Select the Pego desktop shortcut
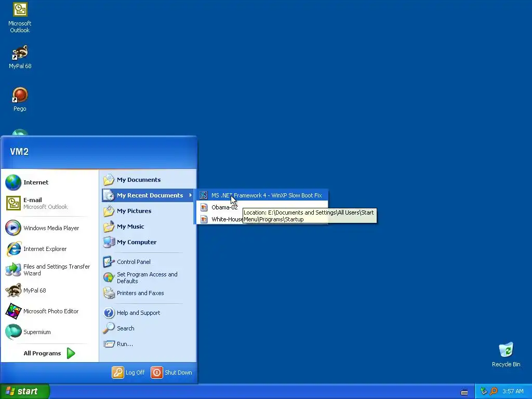Screen dimensions: 532x399 20,99
